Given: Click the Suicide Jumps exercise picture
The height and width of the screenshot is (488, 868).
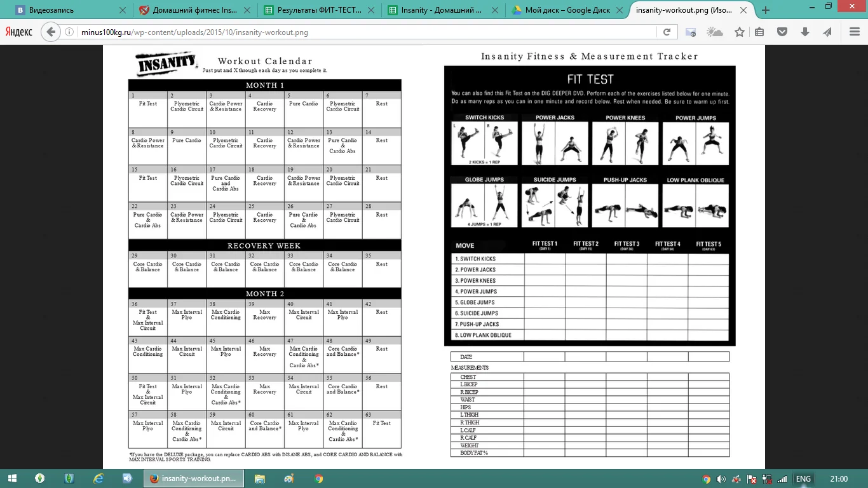Looking at the screenshot, I should [x=554, y=205].
